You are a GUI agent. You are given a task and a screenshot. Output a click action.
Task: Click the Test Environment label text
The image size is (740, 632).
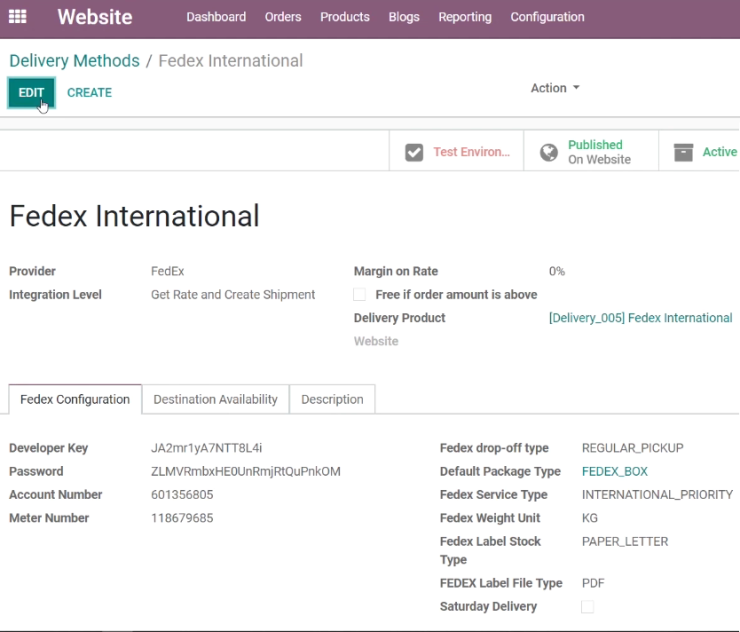coord(471,152)
